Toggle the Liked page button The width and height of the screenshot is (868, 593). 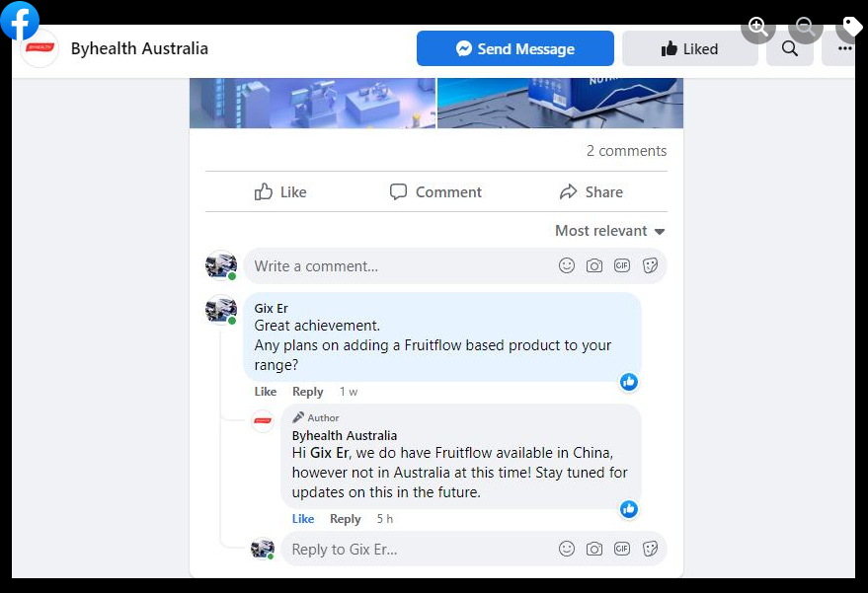(x=689, y=48)
